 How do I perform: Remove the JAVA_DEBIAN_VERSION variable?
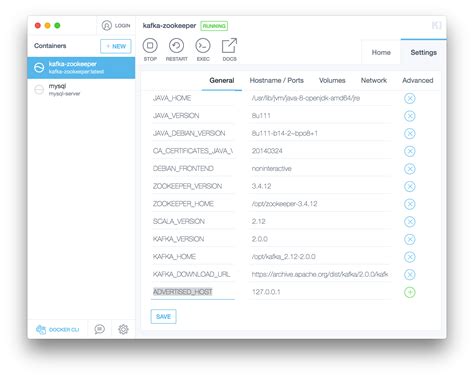(410, 134)
